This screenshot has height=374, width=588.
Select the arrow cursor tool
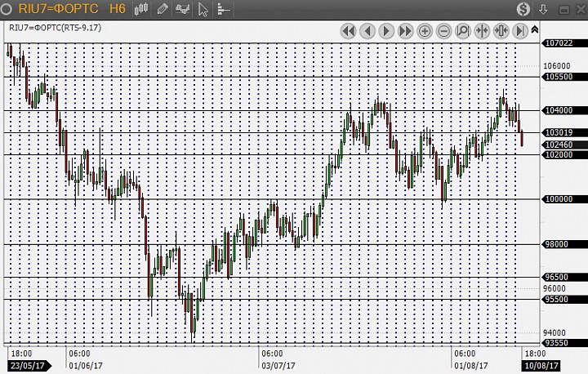(203, 9)
